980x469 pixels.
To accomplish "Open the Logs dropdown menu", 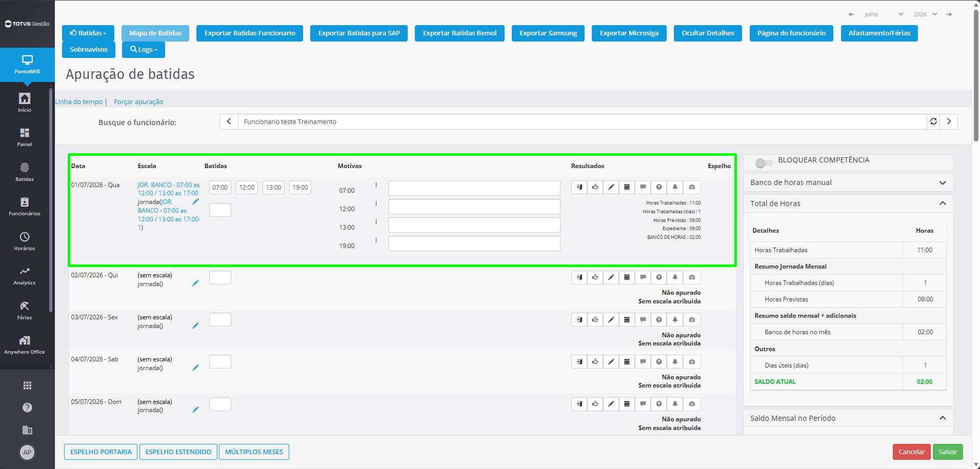I will coord(144,49).
